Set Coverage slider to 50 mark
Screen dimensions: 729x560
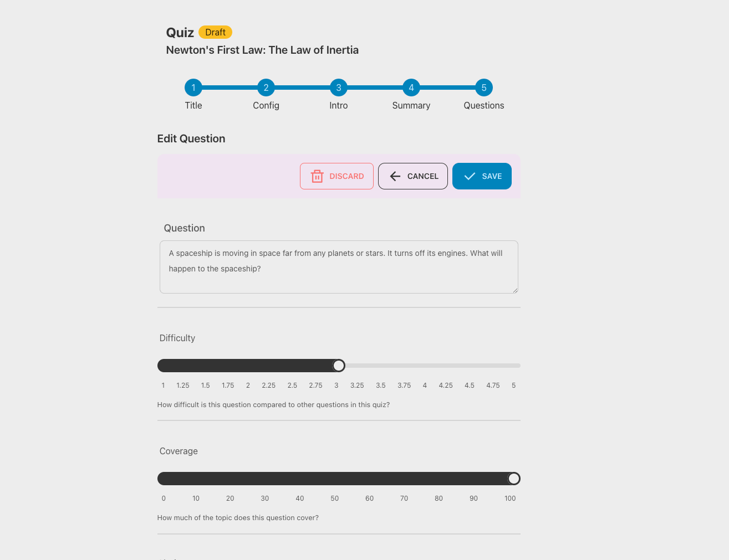(335, 479)
